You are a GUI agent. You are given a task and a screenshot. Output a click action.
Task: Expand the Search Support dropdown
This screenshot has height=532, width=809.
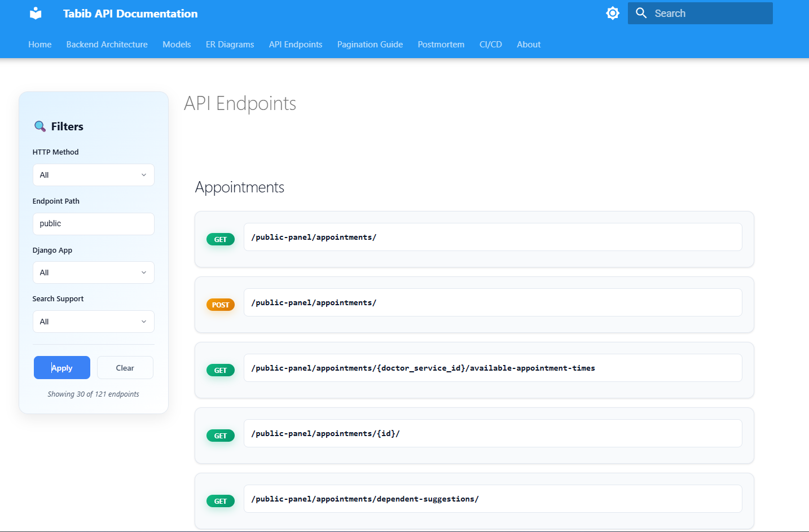tap(94, 322)
